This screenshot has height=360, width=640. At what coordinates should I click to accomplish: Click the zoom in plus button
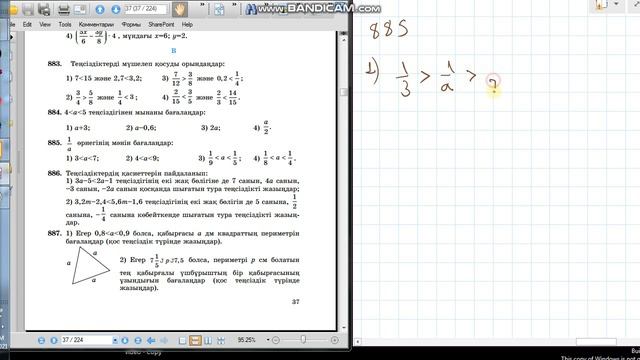[335, 340]
